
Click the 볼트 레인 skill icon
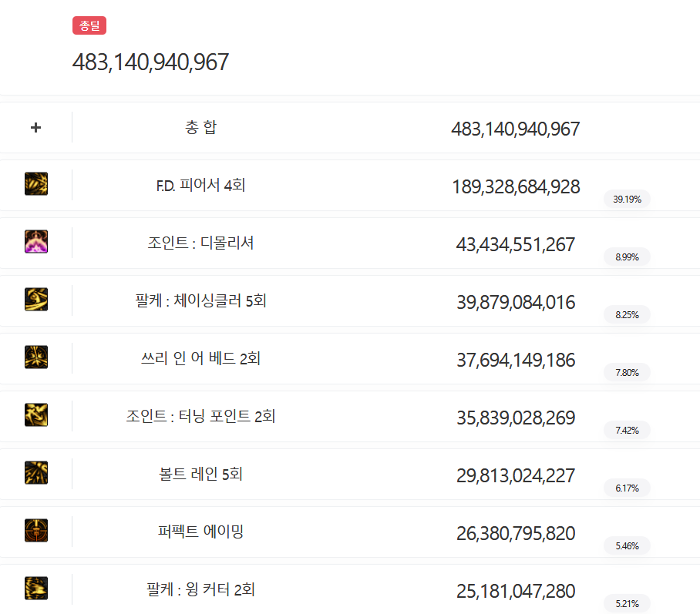click(36, 473)
